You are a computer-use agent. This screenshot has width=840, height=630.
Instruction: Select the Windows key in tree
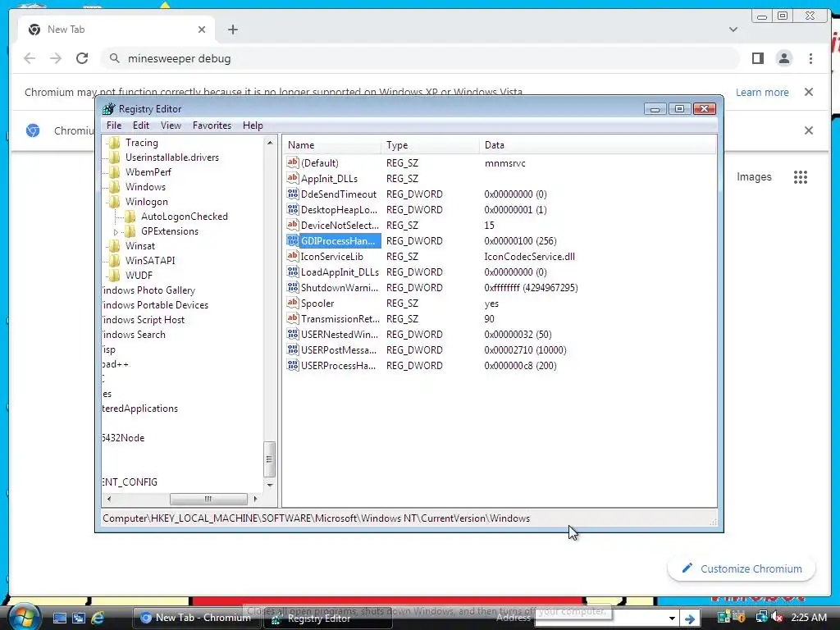pos(145,187)
